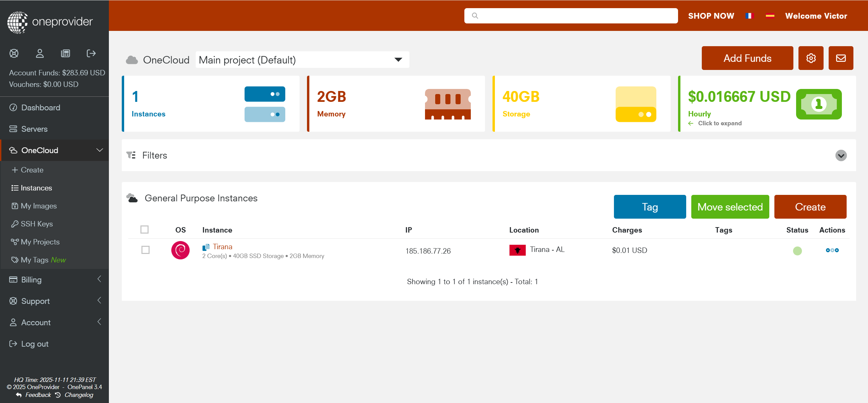This screenshot has width=868, height=403.
Task: Click the $0.01 USD charges value
Action: (630, 250)
